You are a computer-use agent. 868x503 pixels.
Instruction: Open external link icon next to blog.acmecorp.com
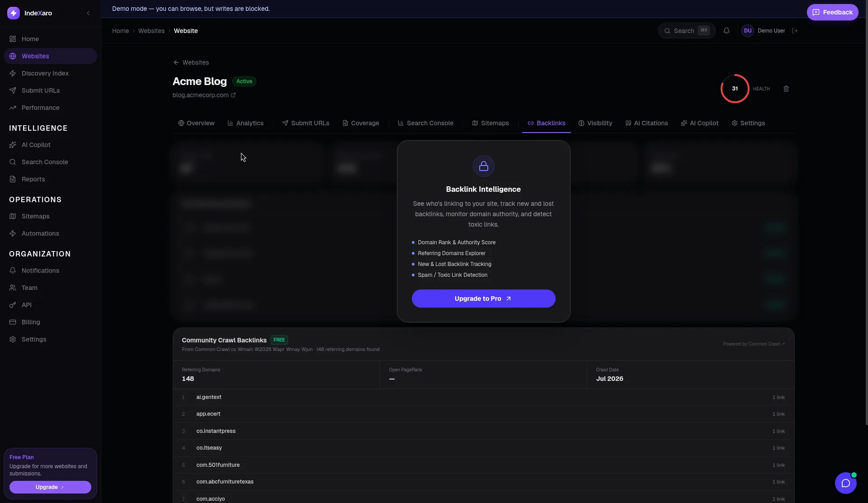point(233,95)
